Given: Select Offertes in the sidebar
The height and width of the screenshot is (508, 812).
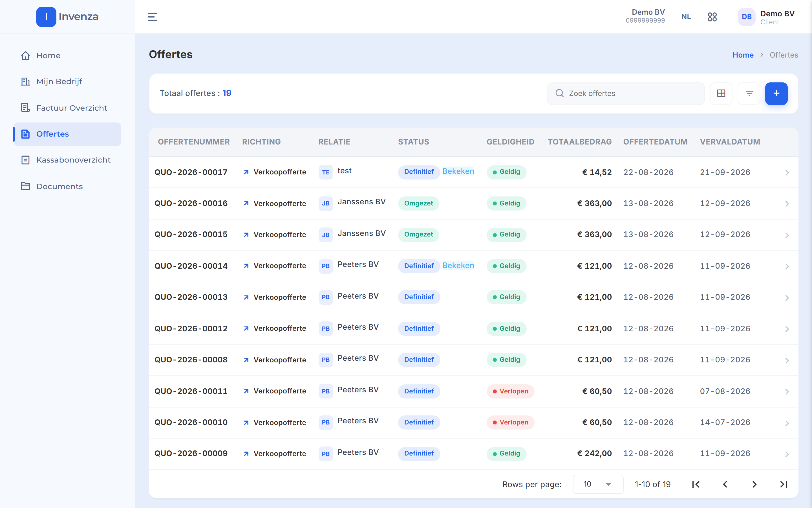Looking at the screenshot, I should click(x=67, y=134).
